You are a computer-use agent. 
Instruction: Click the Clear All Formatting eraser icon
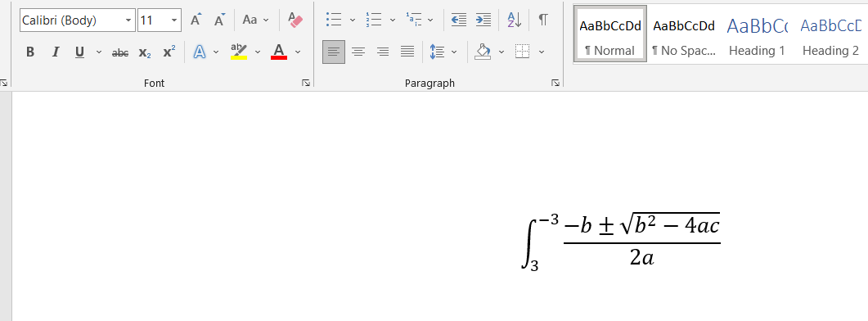pyautogui.click(x=295, y=20)
